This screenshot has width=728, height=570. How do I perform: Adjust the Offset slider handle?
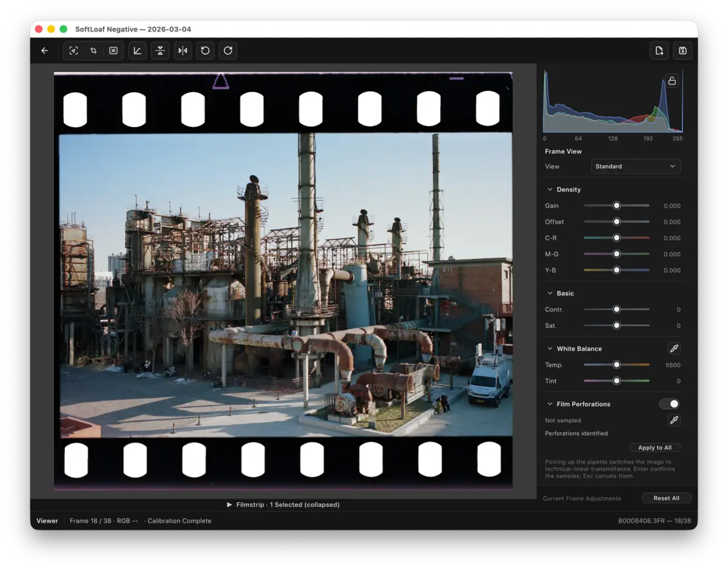coord(616,222)
